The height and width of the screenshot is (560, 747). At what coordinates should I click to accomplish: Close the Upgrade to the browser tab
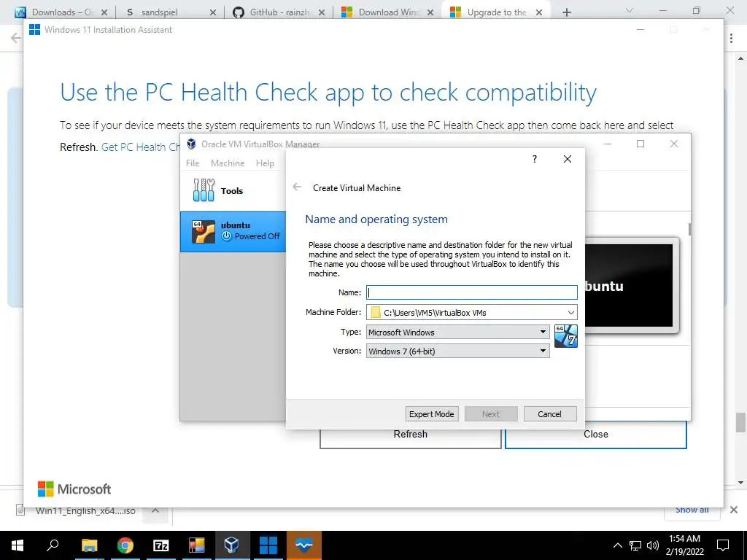click(539, 12)
